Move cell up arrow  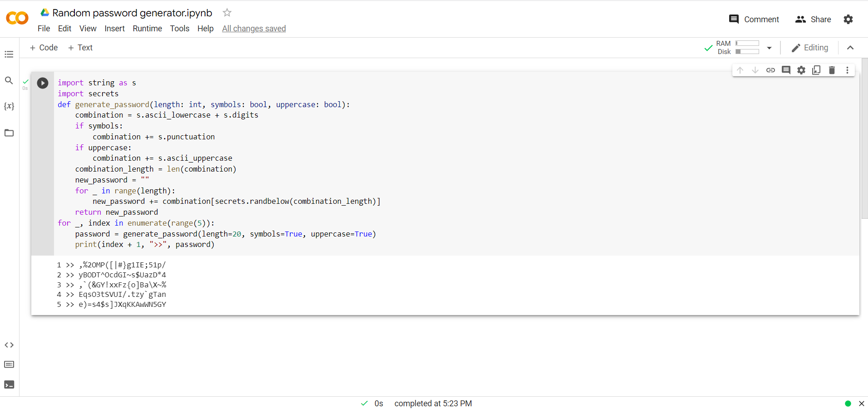coord(740,70)
